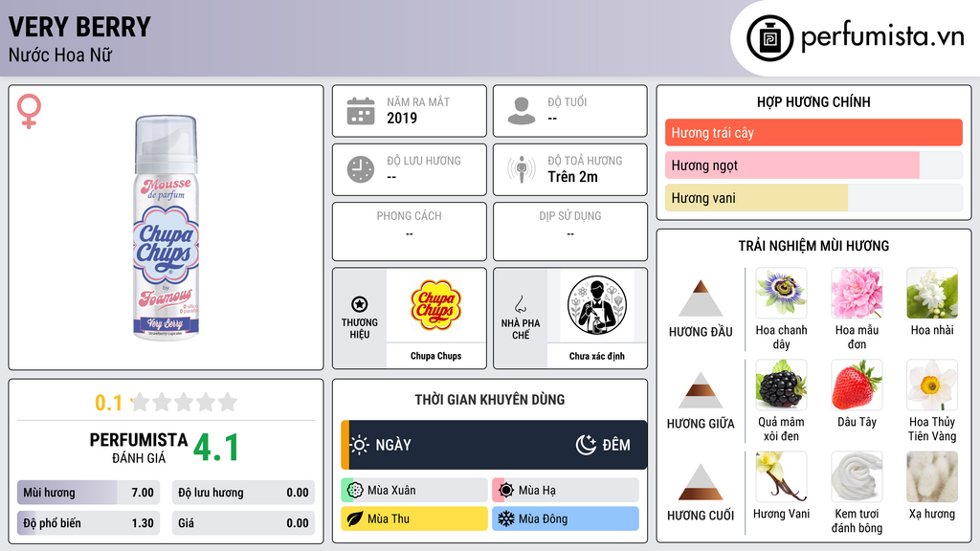Click the star badge icon above Thương hiệu
The height and width of the screenshot is (551, 980).
[x=360, y=304]
